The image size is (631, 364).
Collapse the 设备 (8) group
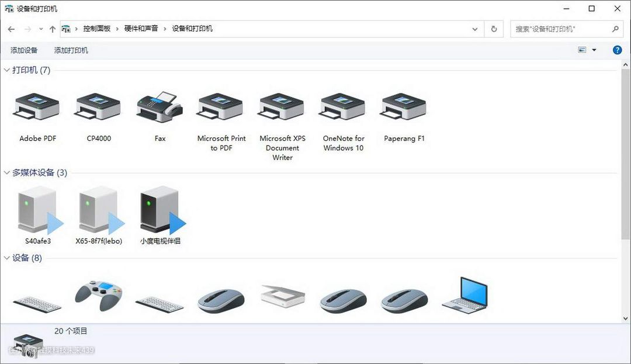pyautogui.click(x=7, y=258)
